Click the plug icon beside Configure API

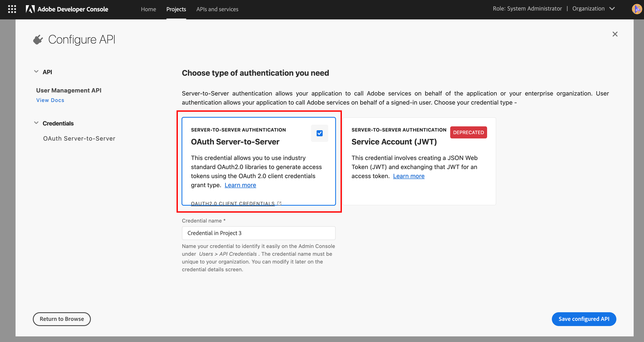pyautogui.click(x=38, y=39)
